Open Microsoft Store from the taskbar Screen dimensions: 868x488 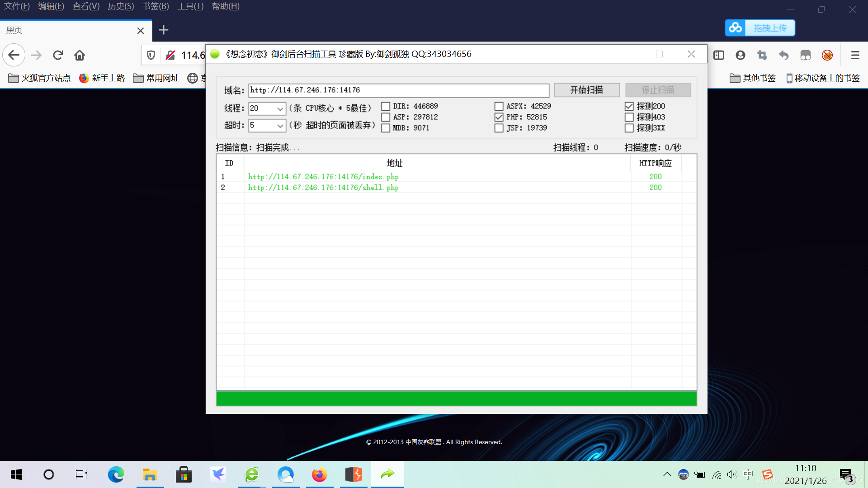coord(184,474)
